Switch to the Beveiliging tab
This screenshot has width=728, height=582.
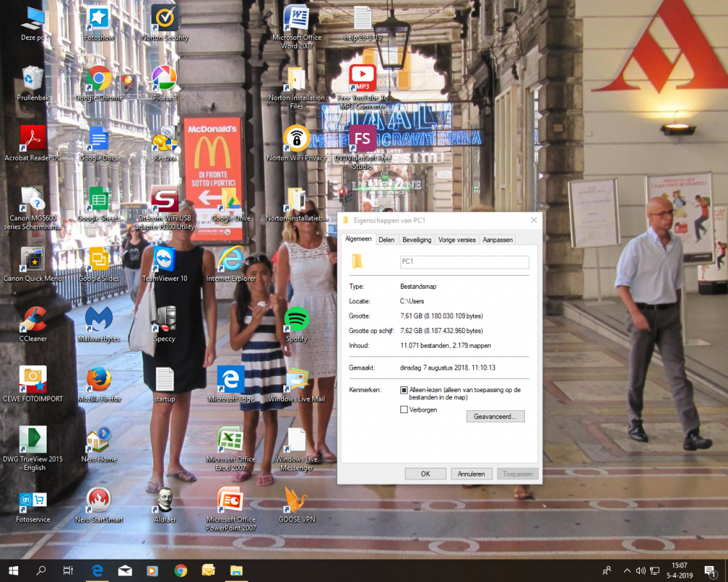[416, 239]
